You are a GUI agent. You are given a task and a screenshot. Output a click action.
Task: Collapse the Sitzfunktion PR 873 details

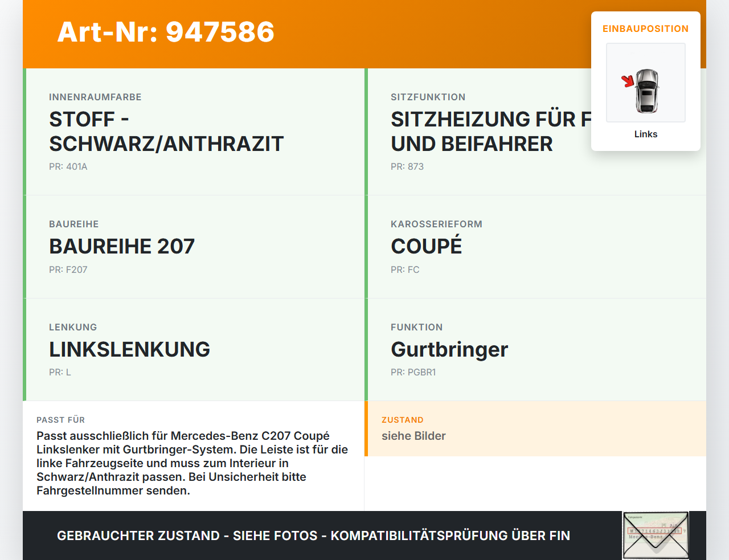tap(407, 166)
